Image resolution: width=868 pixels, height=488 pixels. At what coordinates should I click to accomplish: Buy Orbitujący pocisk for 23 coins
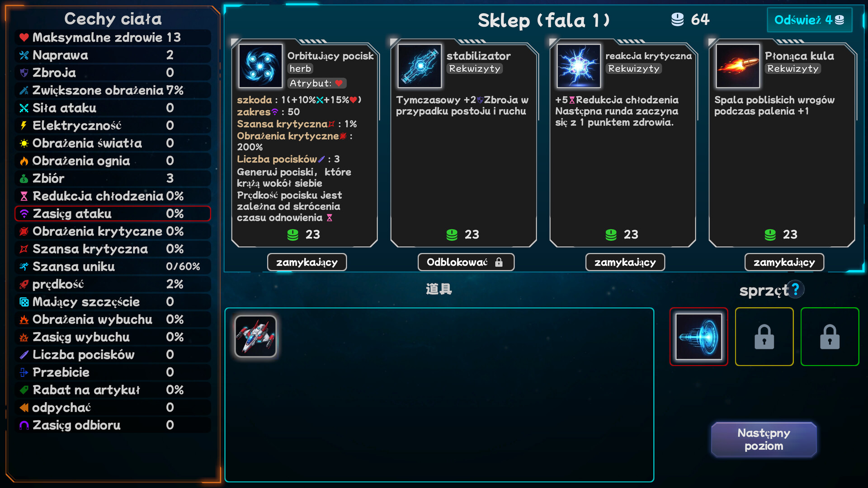pyautogui.click(x=304, y=235)
